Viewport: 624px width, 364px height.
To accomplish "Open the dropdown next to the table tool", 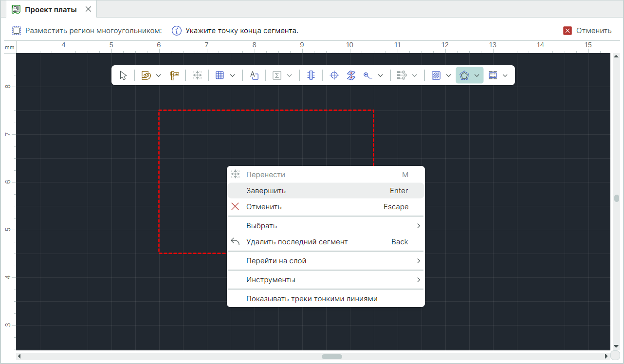I will (x=233, y=75).
